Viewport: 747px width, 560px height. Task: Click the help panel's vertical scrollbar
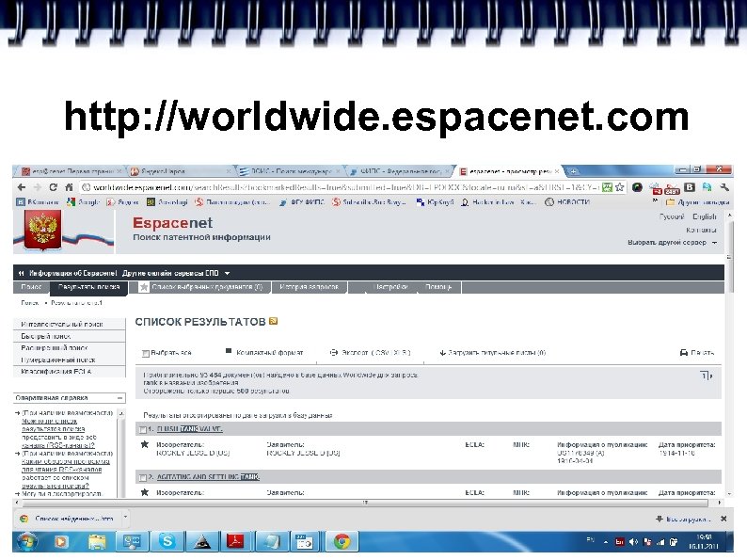[x=121, y=453]
